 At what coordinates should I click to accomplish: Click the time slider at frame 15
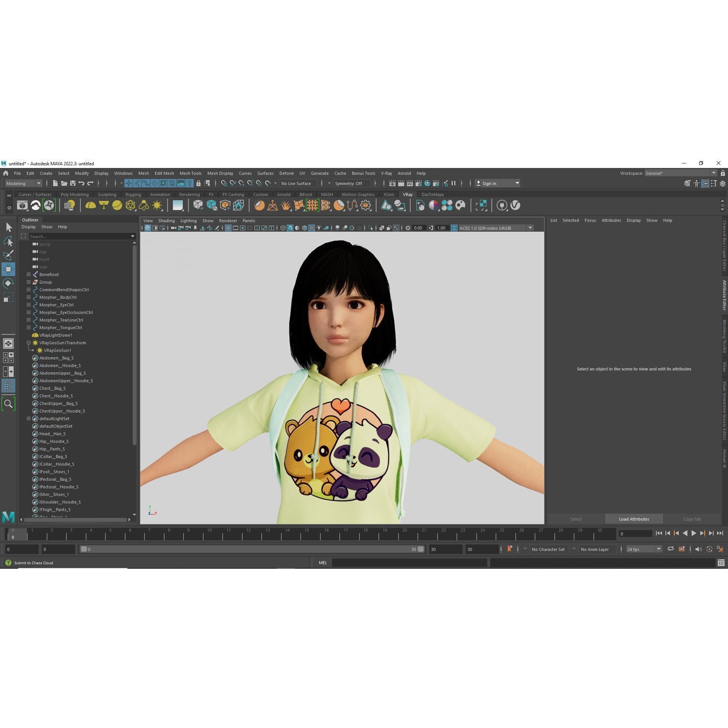tap(307, 533)
